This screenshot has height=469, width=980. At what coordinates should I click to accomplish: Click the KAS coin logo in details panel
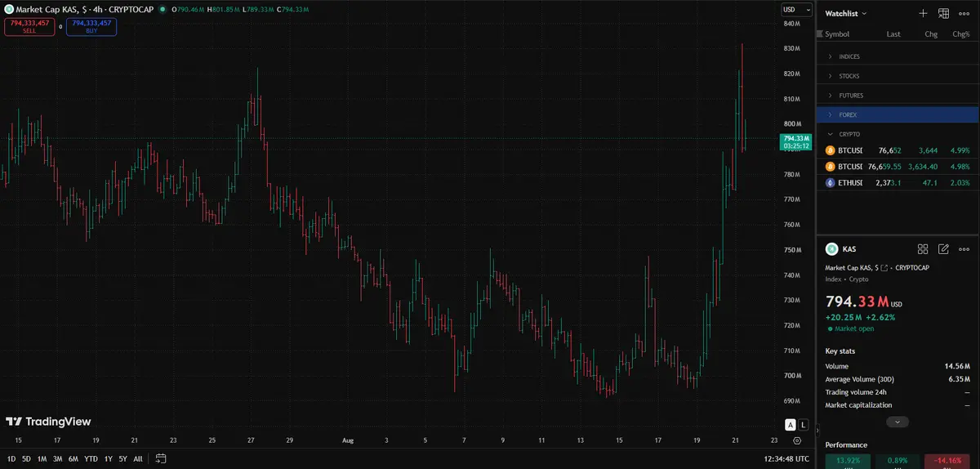831,249
